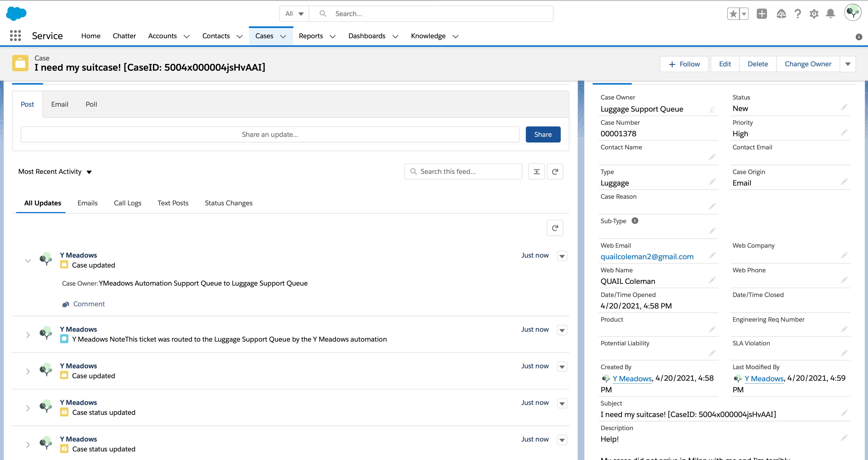868x460 pixels.
Task: Switch to the Emails feed tab
Action: (87, 203)
